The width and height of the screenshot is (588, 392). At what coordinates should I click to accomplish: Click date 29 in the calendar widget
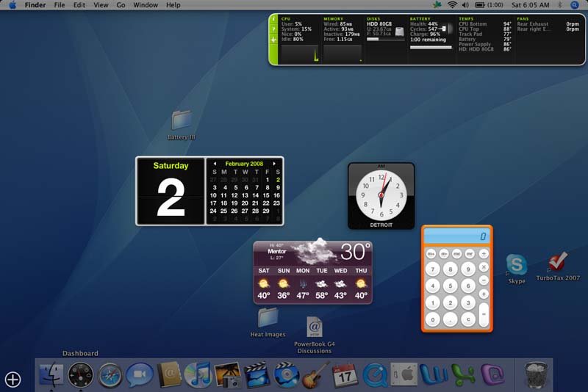266,211
